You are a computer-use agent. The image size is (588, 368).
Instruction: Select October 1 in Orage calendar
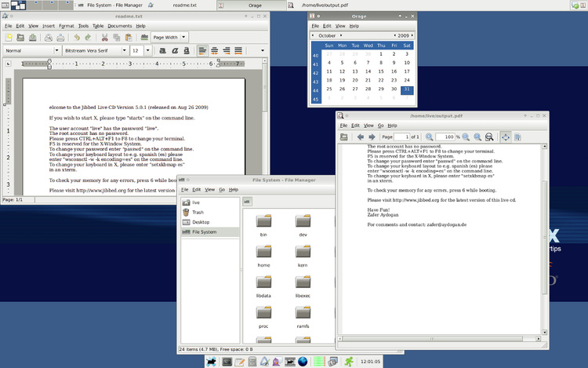click(381, 54)
